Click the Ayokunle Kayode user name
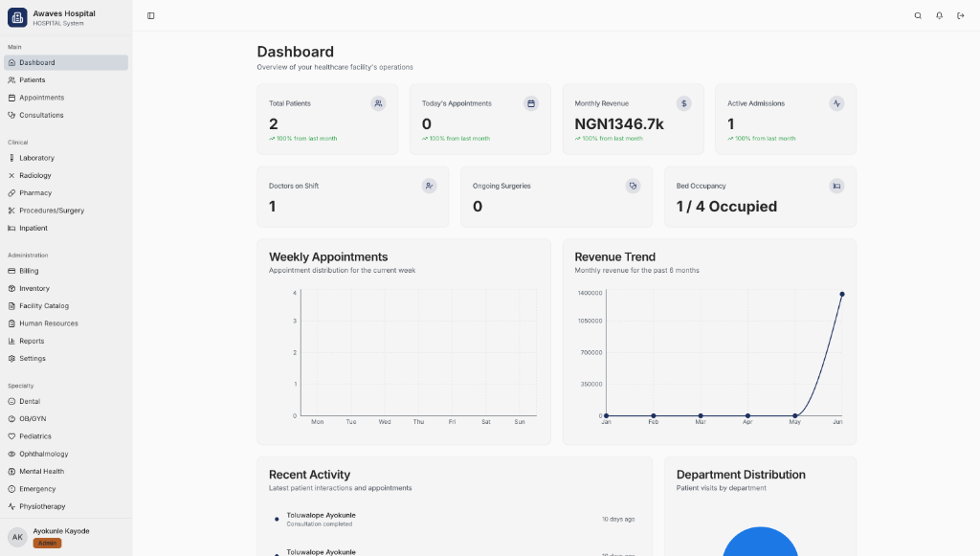980x556 pixels. coord(61,531)
